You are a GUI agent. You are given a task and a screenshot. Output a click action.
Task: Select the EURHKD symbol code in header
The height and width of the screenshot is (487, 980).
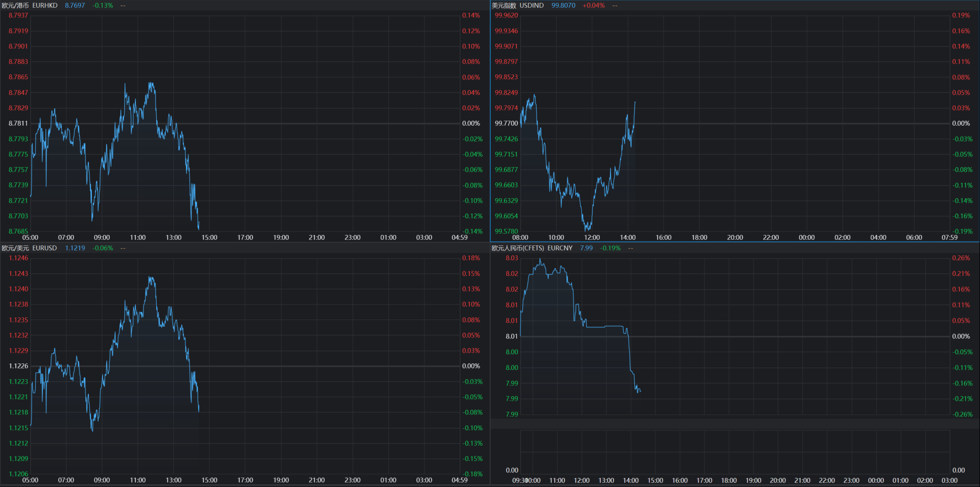click(x=45, y=5)
